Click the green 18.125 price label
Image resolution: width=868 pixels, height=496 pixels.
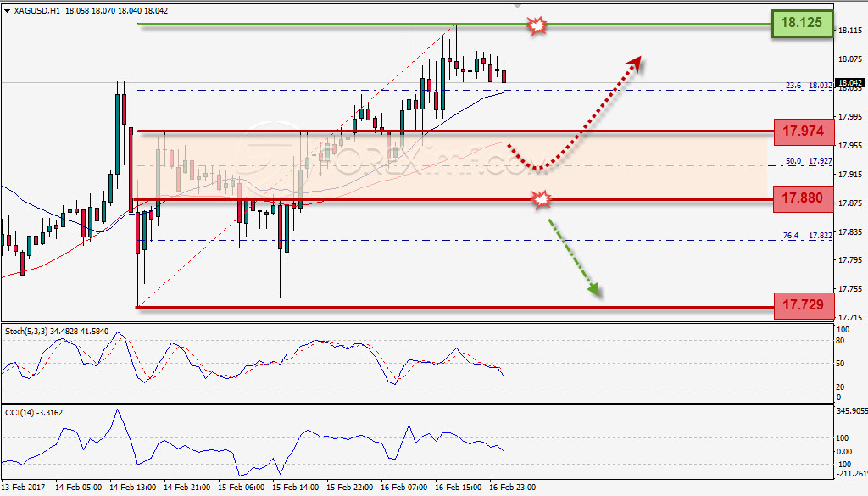tap(802, 23)
